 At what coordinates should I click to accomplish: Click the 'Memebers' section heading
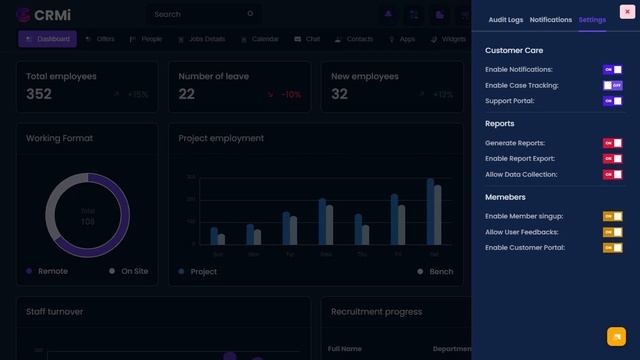click(505, 197)
